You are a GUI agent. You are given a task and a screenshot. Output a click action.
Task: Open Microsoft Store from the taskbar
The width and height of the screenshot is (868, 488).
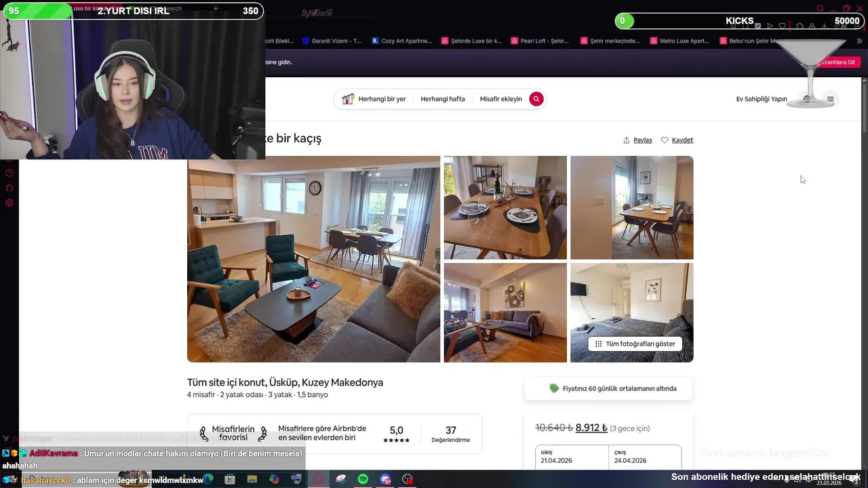(230, 479)
